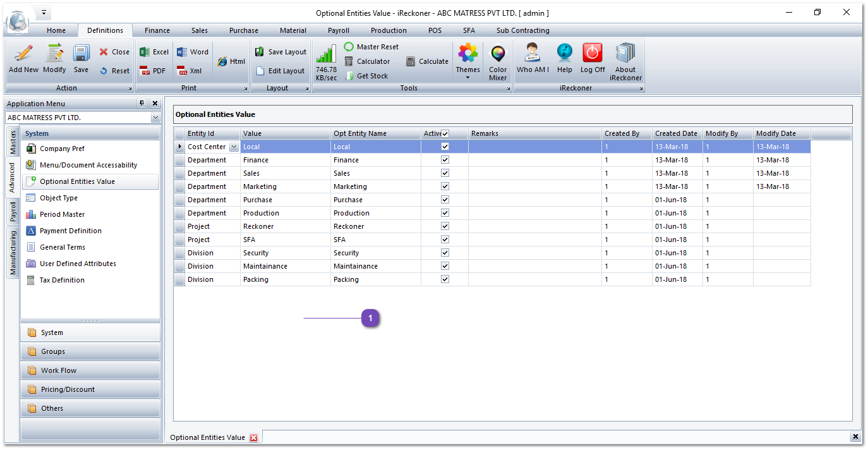The width and height of the screenshot is (868, 450).
Task: Select Period Master in System menu
Action: [62, 214]
